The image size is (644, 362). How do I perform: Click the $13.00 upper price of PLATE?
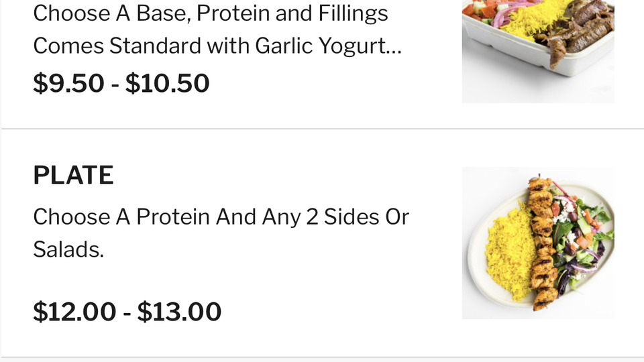(x=180, y=312)
